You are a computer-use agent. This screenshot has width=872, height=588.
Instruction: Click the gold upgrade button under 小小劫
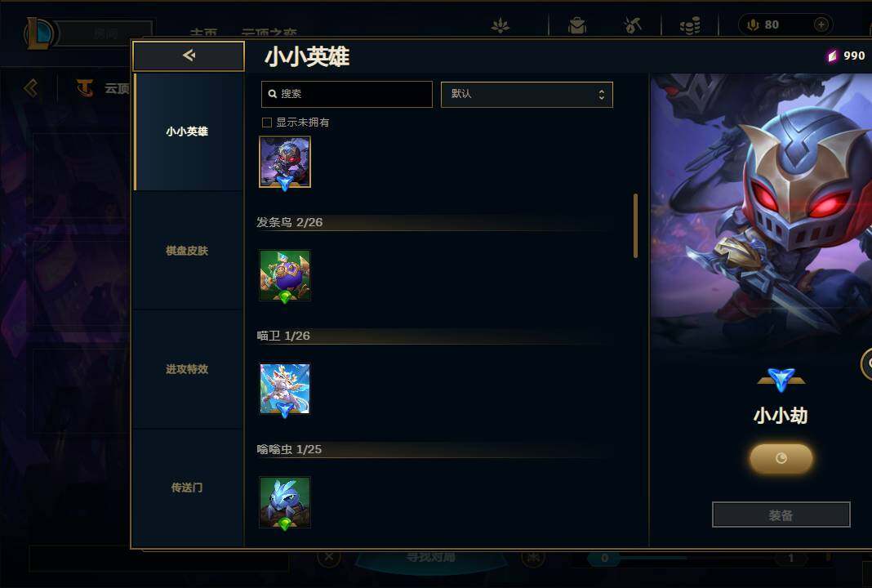click(781, 458)
